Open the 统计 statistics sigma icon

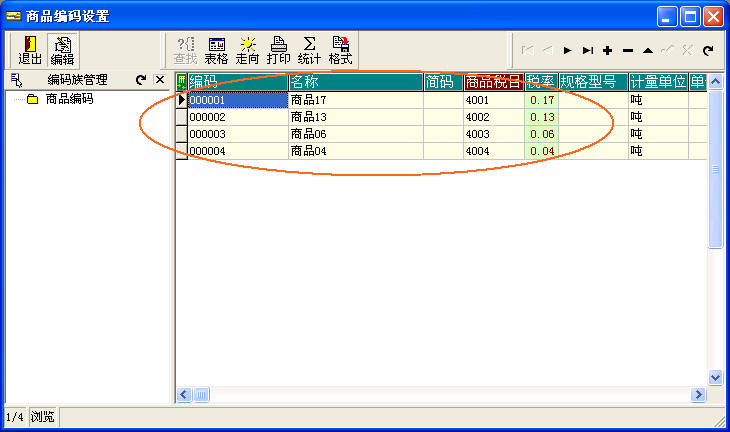tap(309, 50)
